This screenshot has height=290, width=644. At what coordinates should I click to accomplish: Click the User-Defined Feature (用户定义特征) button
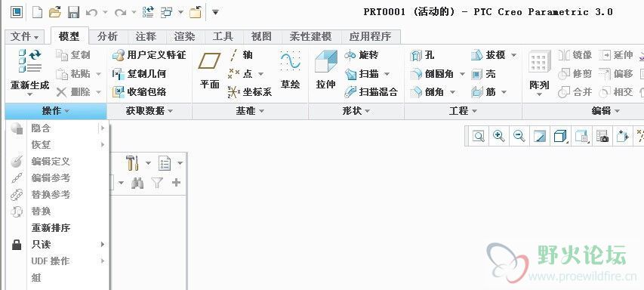pos(149,55)
